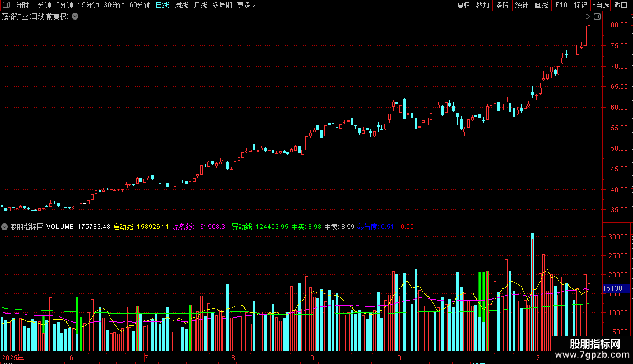Add stock to watchlist with +自选
The width and height of the screenshot is (633, 364).
point(601,5)
